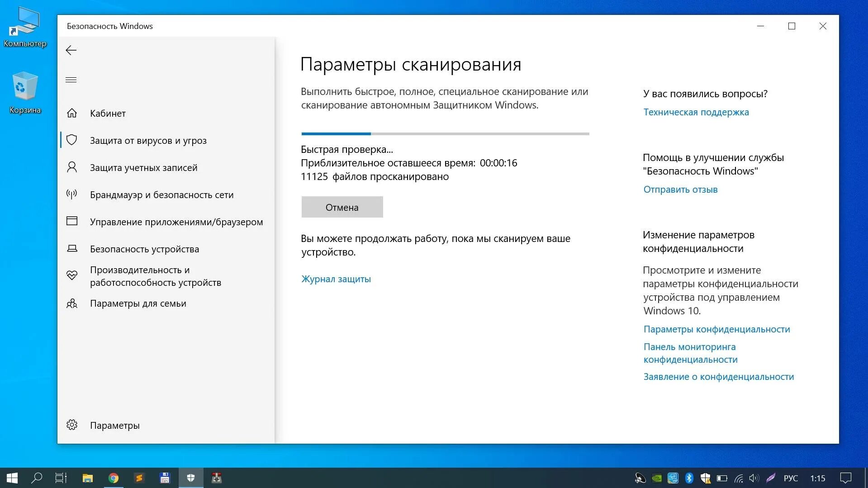Select the Компьютер desktop icon

25,27
